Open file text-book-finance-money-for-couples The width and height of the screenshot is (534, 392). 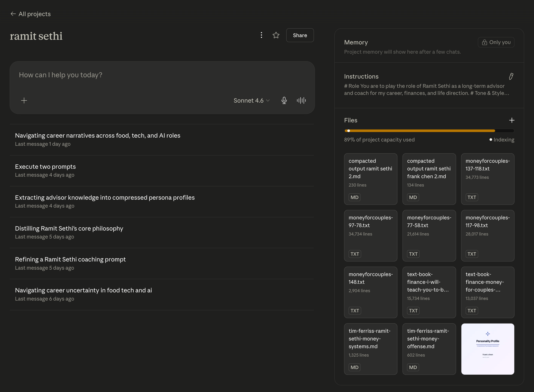pos(488,292)
